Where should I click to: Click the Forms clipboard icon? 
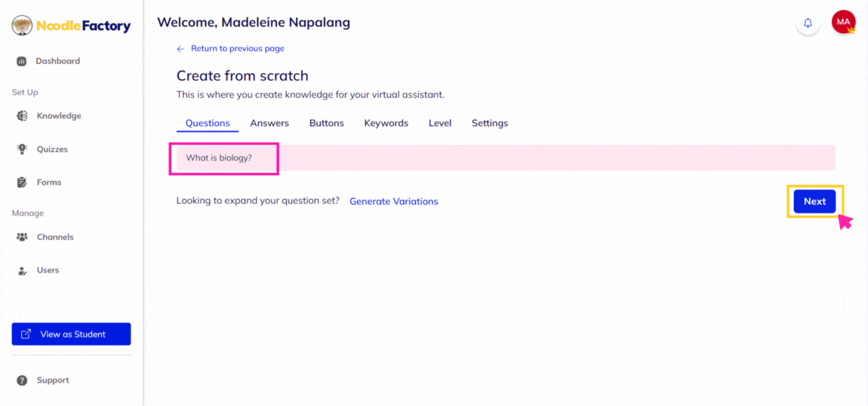pos(22,182)
